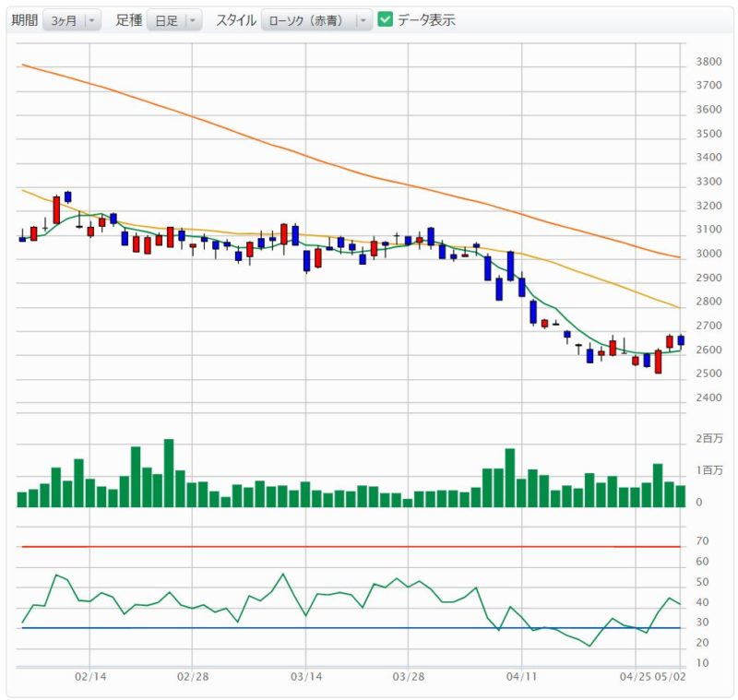This screenshot has height=700, width=738.
Task: Click the 02/28 date axis label
Action: click(x=193, y=677)
